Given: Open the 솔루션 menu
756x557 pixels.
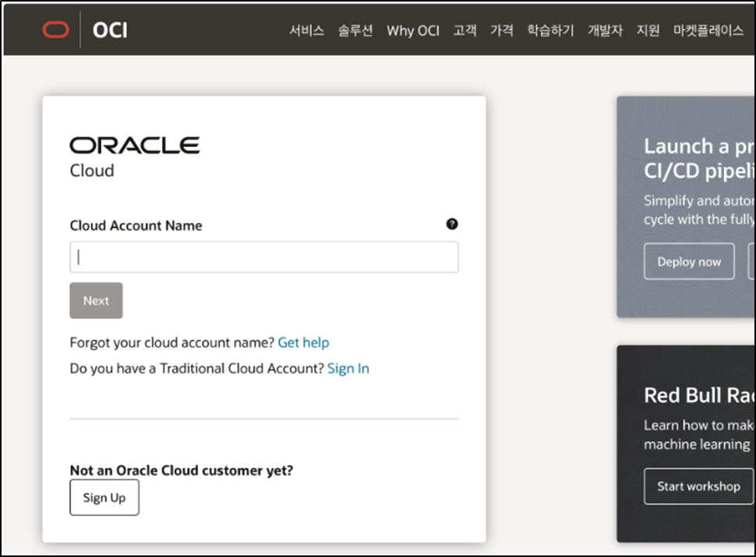Looking at the screenshot, I should click(x=355, y=31).
